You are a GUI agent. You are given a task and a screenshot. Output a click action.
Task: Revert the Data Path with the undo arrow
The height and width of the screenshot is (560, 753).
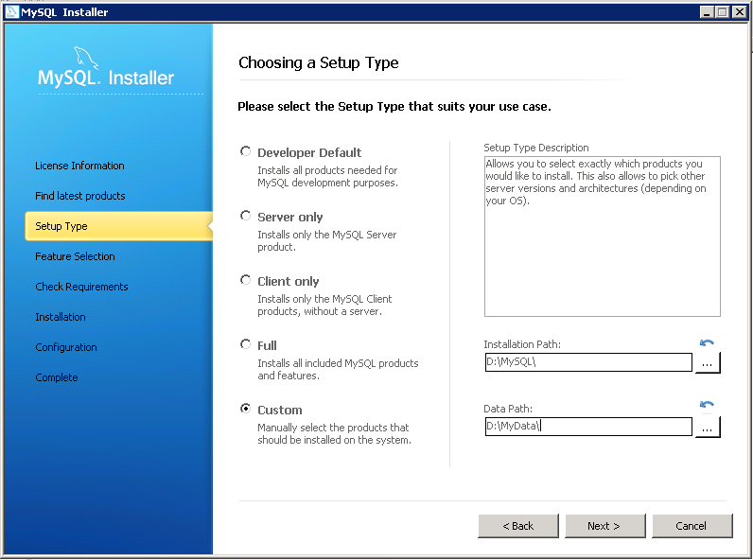[x=707, y=404]
